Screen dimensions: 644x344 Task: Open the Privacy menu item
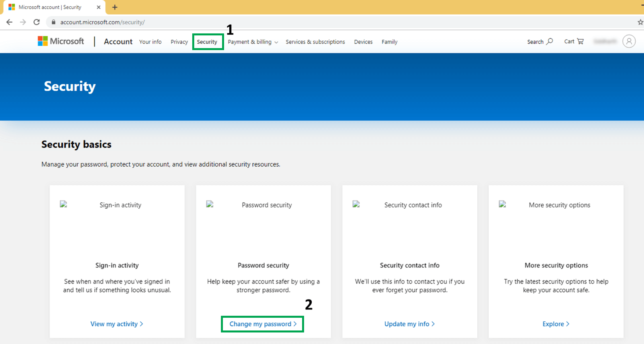click(179, 42)
